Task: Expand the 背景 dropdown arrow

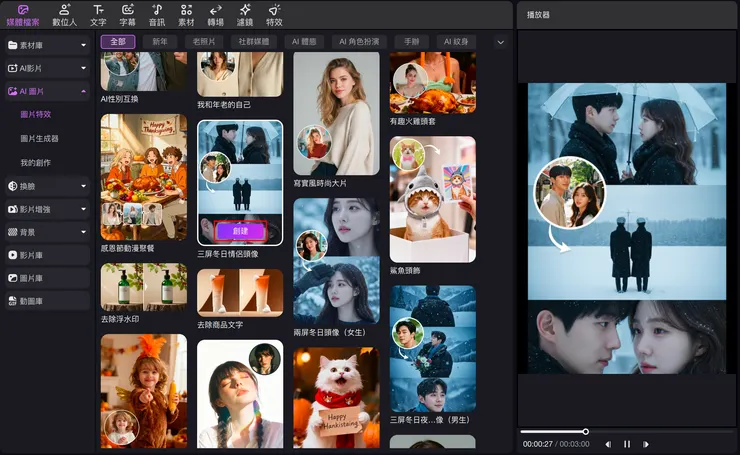Action: [84, 232]
